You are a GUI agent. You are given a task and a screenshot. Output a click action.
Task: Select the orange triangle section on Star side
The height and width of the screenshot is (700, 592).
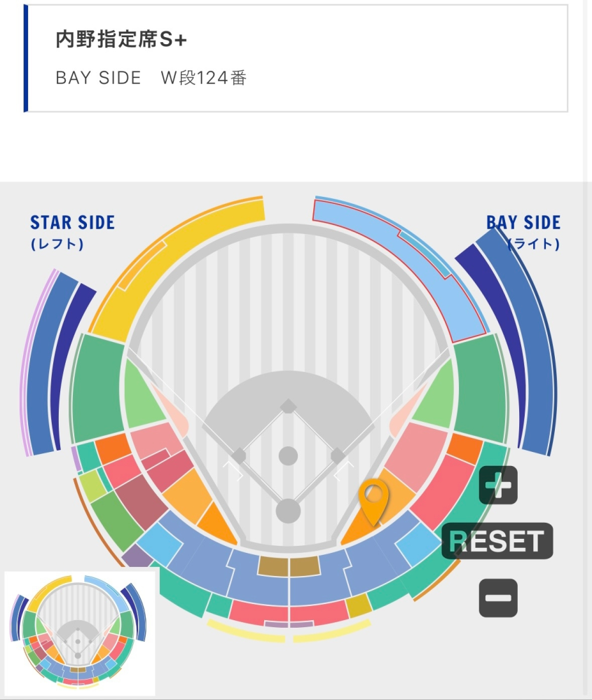217,523
